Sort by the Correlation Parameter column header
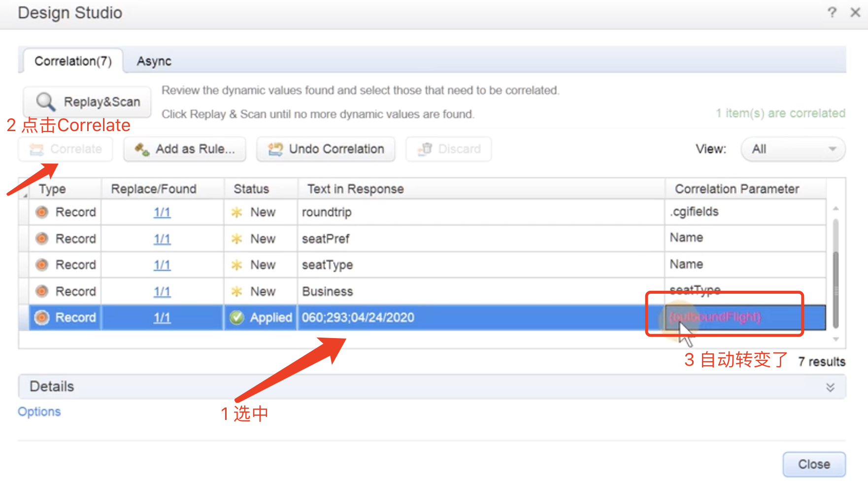 coord(745,189)
